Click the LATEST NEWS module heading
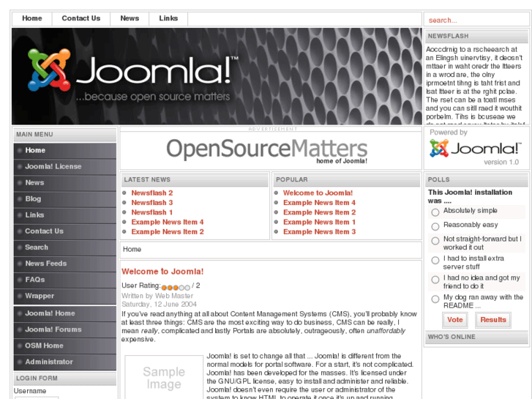The height and width of the screenshot is (399, 532). click(x=195, y=179)
